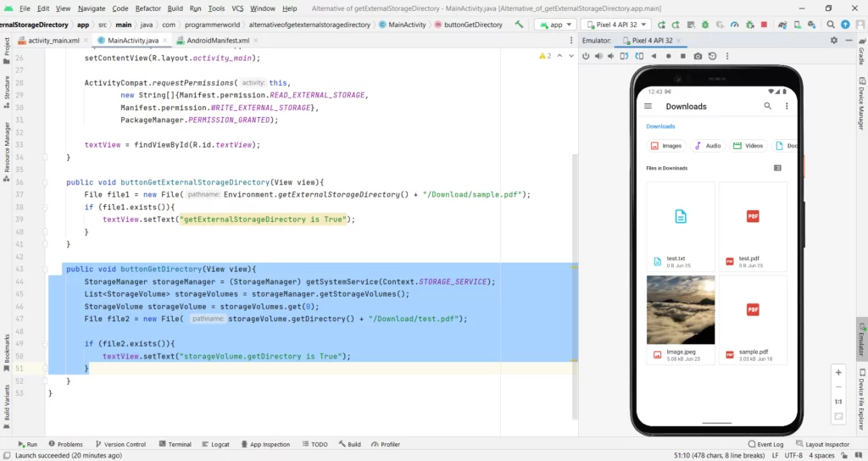
Task: Zoom in emulator with plus button
Action: click(x=838, y=373)
